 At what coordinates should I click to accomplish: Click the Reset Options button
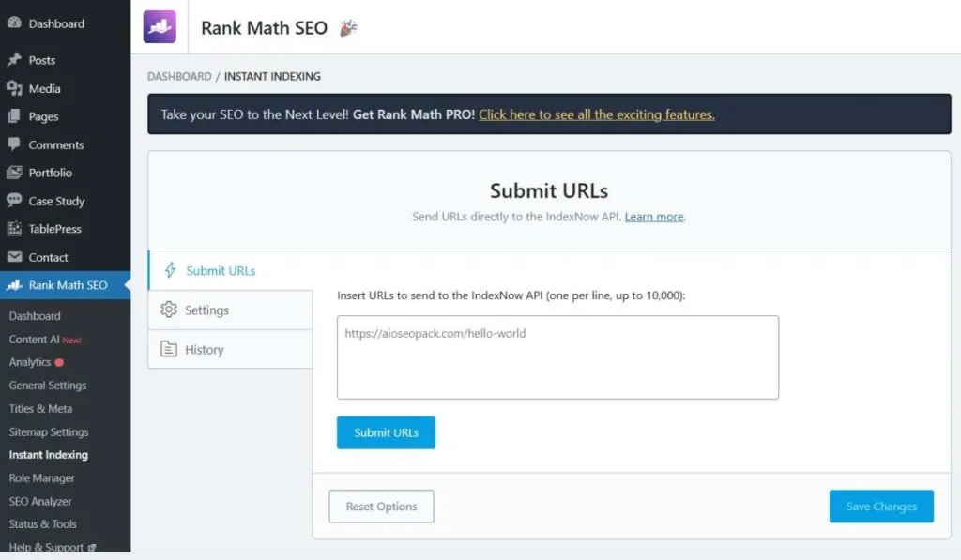[x=381, y=506]
